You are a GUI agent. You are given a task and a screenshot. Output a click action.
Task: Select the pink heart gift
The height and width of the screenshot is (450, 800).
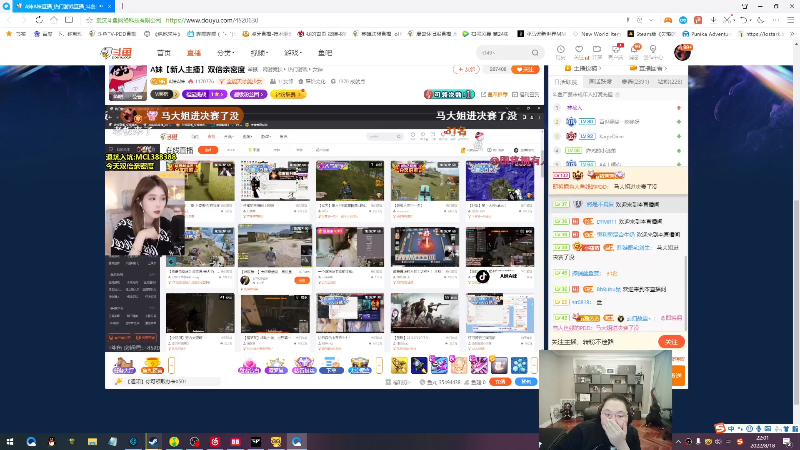tap(249, 365)
